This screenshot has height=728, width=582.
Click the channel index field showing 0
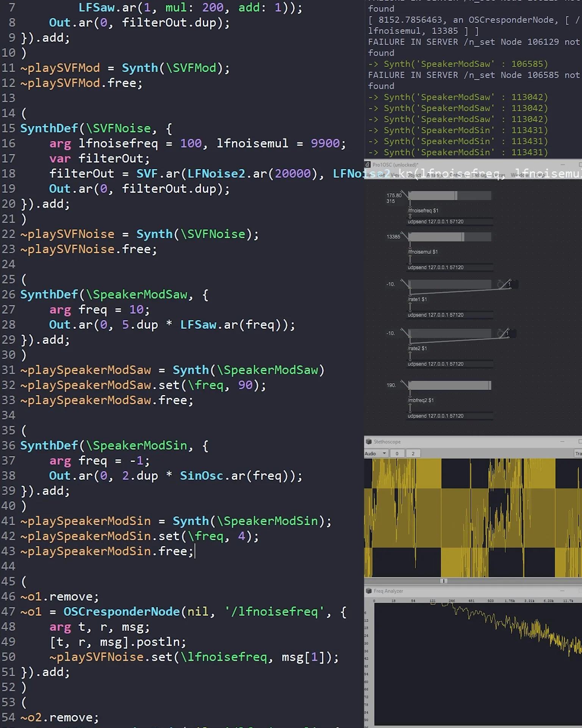pyautogui.click(x=397, y=453)
